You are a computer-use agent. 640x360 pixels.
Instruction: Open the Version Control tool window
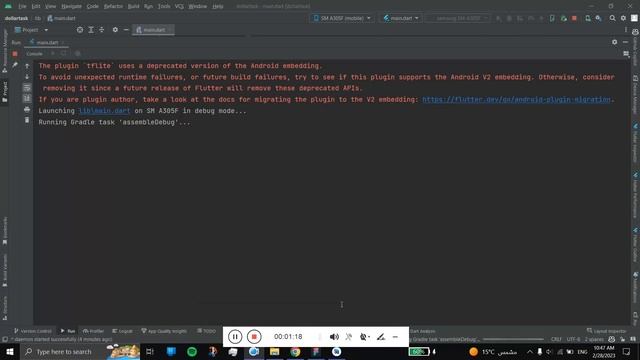(x=33, y=331)
